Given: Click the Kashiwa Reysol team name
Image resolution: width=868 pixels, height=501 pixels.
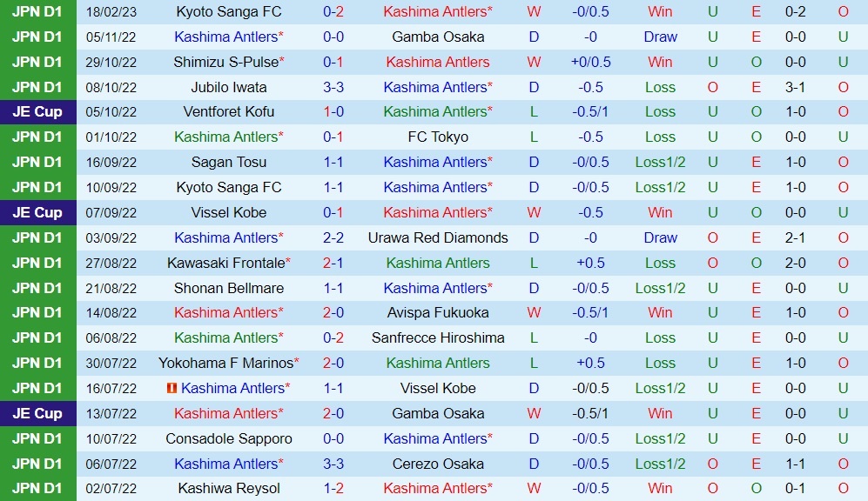Looking at the screenshot, I should 229,489.
